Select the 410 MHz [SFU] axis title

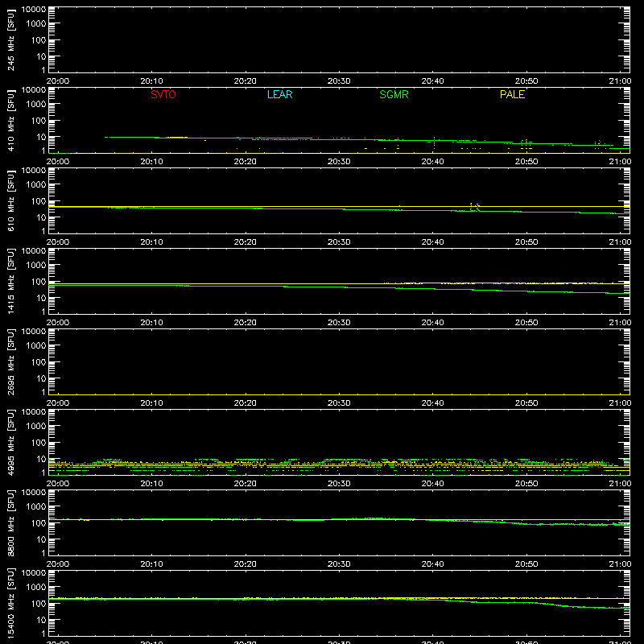pos(10,120)
